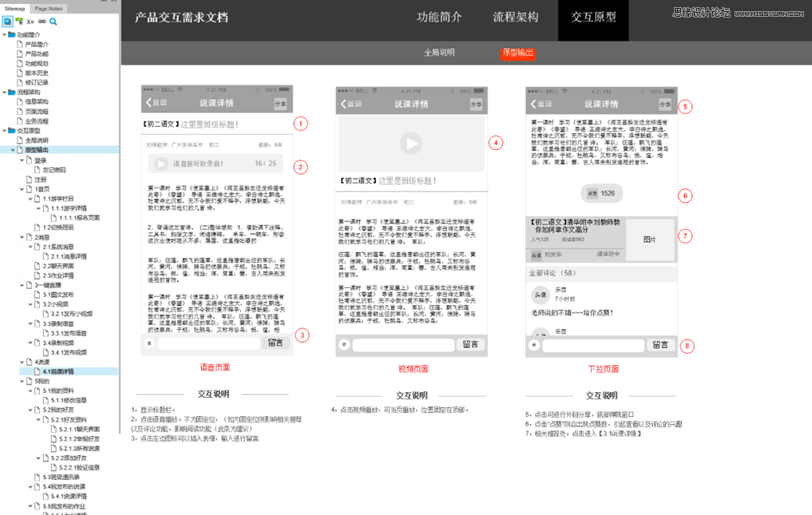This screenshot has width=812, height=515.
Task: Click the back arrow 返回 on the 视频页面 mockup
Action: tap(351, 104)
